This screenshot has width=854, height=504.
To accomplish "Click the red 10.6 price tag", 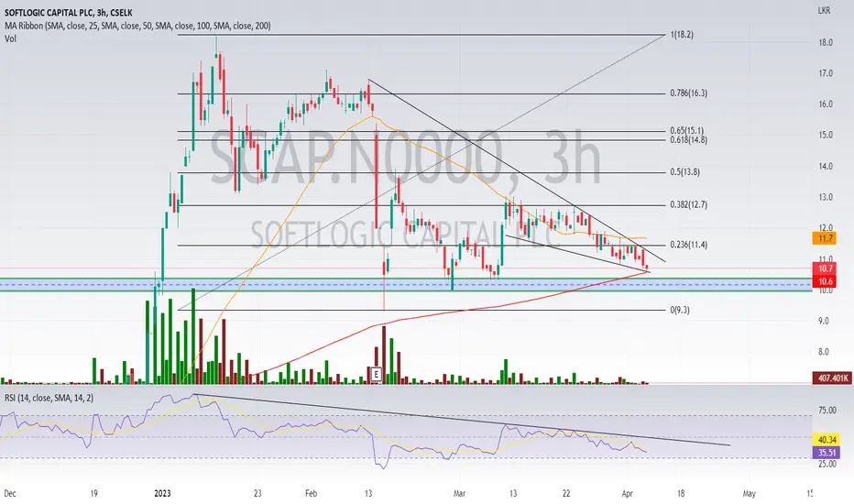I will coord(824,281).
